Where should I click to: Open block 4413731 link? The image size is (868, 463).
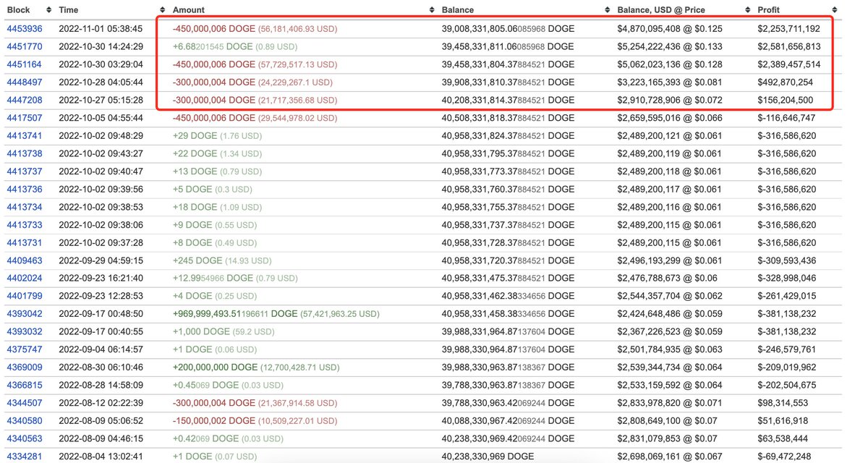pyautogui.click(x=25, y=243)
